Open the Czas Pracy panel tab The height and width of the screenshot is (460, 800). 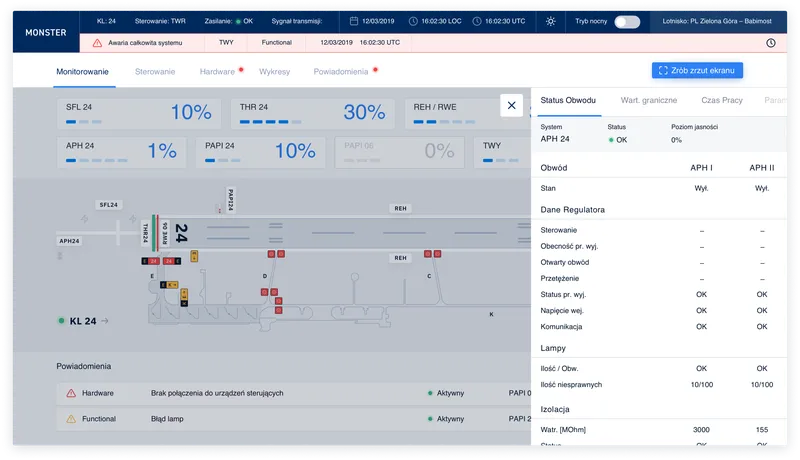[722, 100]
